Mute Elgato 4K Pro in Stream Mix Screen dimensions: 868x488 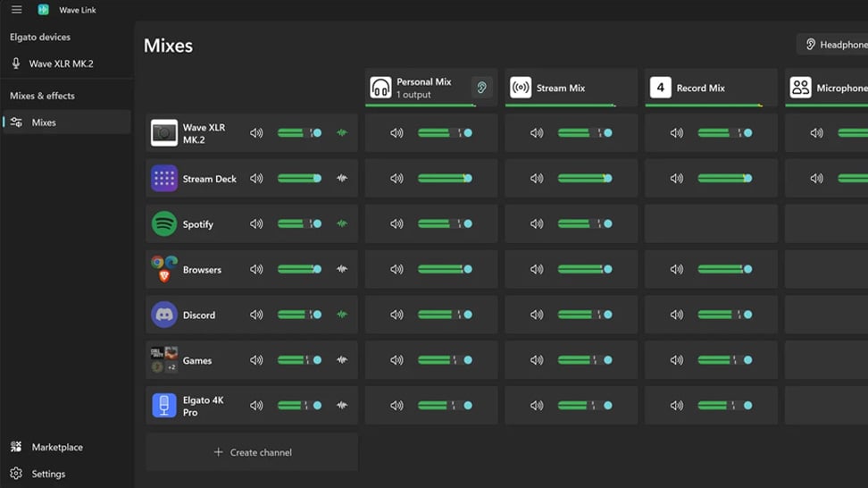click(537, 406)
